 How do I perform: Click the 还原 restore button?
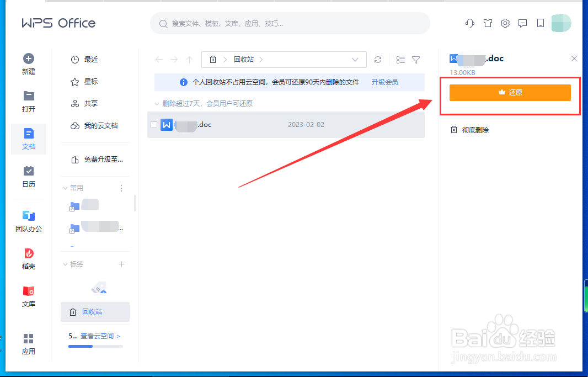[510, 92]
